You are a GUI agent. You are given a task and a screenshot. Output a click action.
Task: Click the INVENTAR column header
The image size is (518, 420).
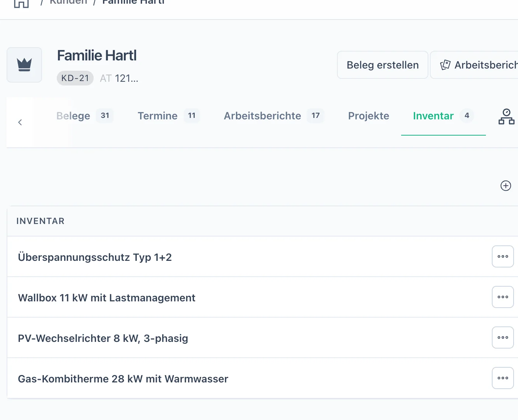coord(41,221)
